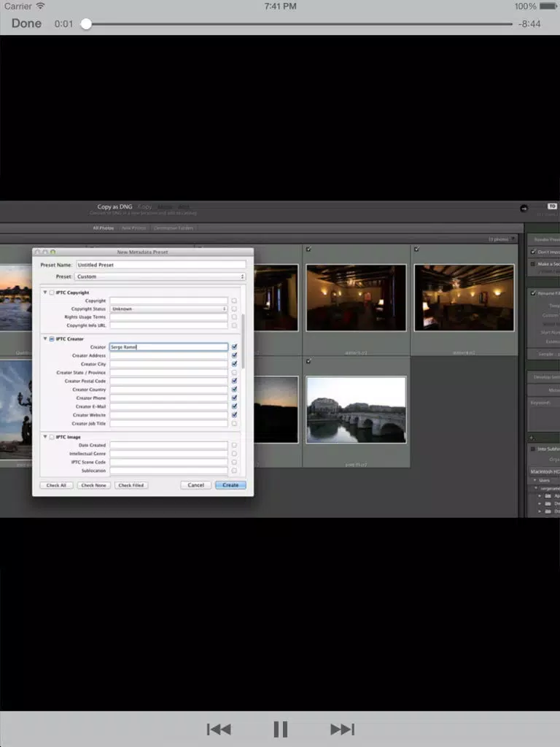Pause the video playback
Screen dimensions: 560x747
tap(281, 729)
